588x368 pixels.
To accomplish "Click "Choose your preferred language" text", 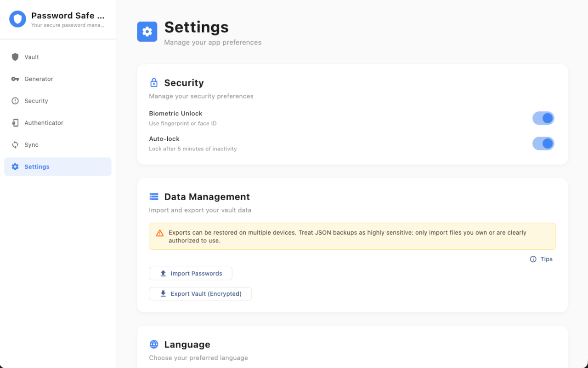I will click(x=198, y=358).
